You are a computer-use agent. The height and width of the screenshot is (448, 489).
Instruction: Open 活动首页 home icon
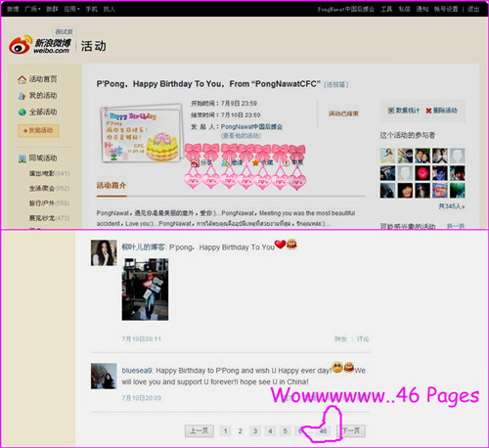(x=22, y=79)
